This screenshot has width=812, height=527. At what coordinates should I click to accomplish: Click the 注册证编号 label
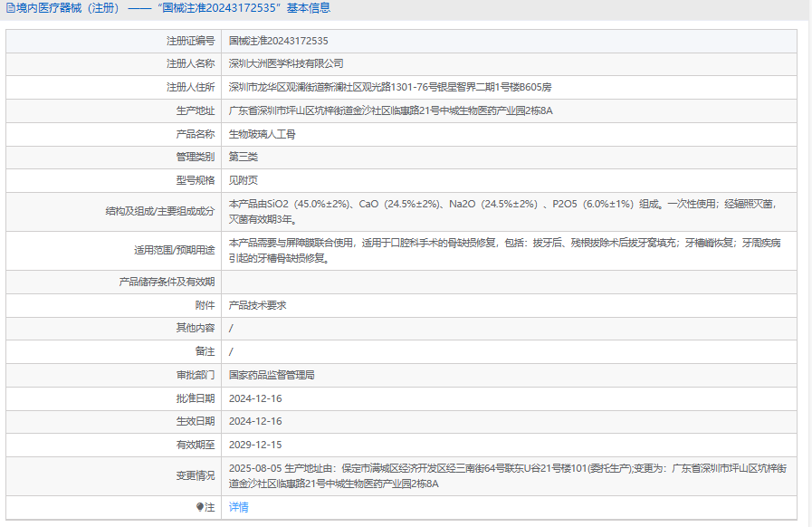pos(191,41)
